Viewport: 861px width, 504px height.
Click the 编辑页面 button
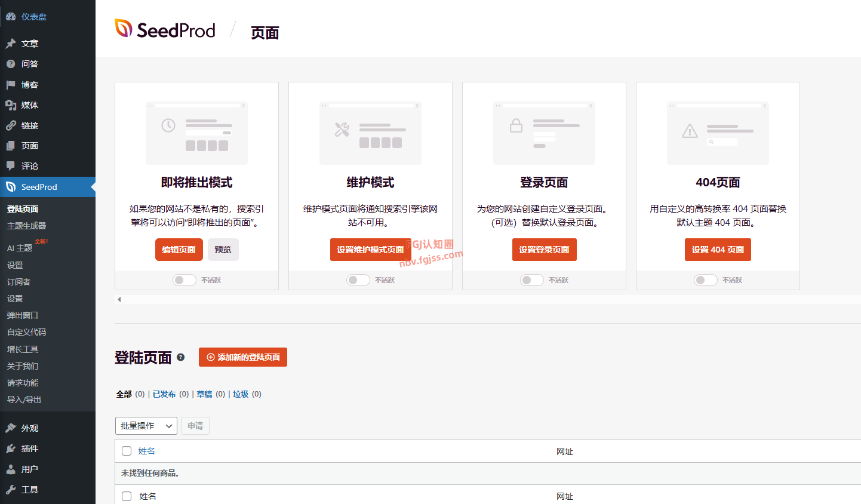point(179,250)
